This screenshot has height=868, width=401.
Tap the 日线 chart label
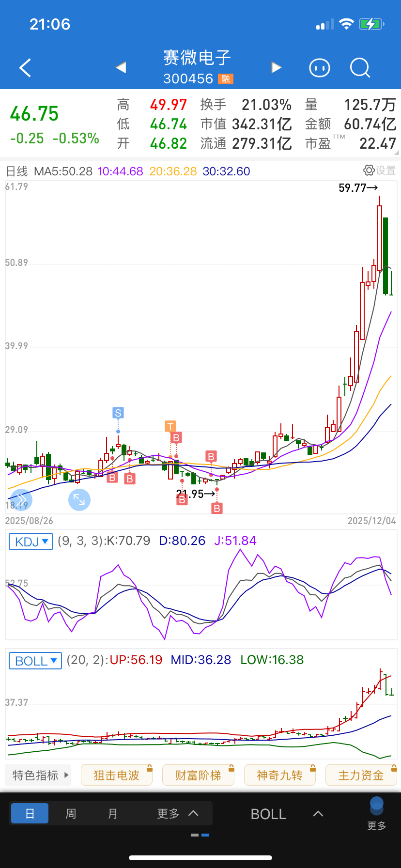pos(17,171)
